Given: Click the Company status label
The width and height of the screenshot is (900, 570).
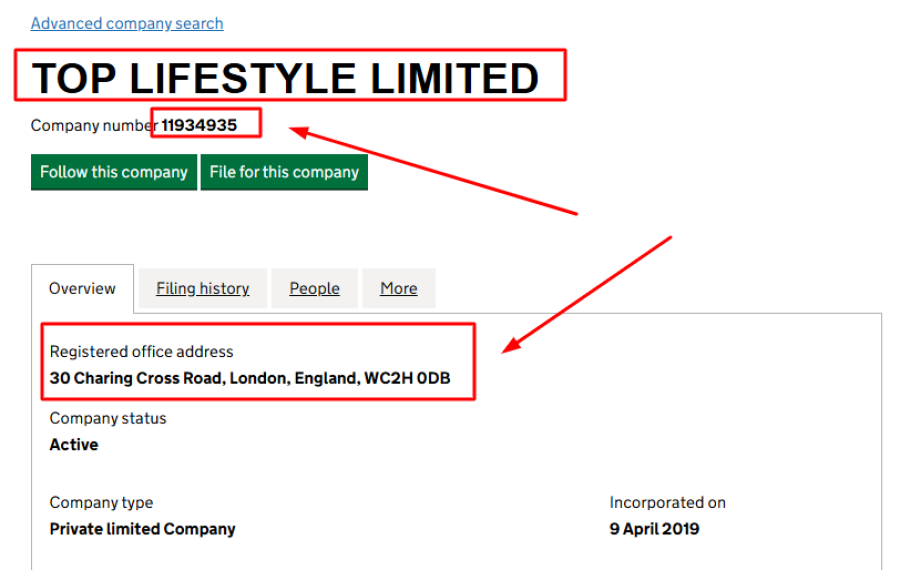Looking at the screenshot, I should [x=108, y=418].
